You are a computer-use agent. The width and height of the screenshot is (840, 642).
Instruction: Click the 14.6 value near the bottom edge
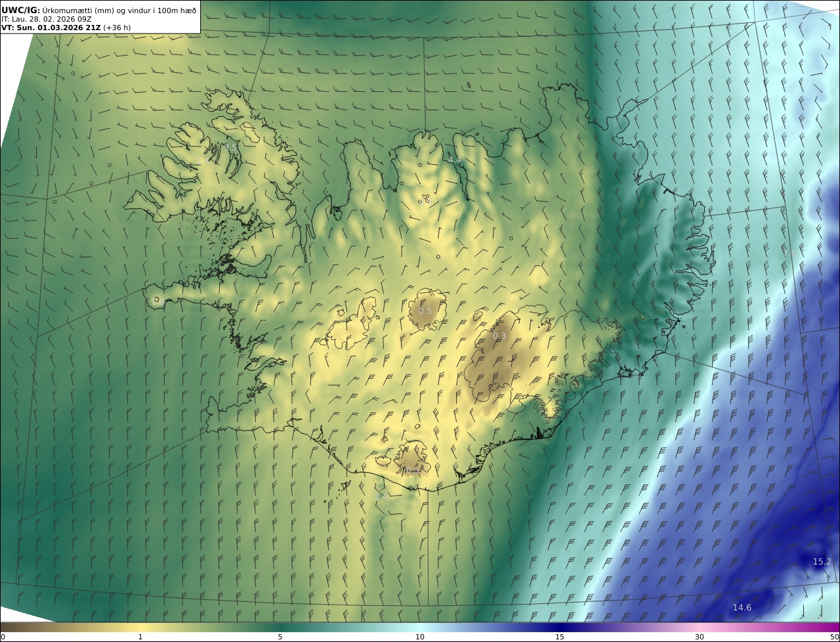click(x=742, y=608)
